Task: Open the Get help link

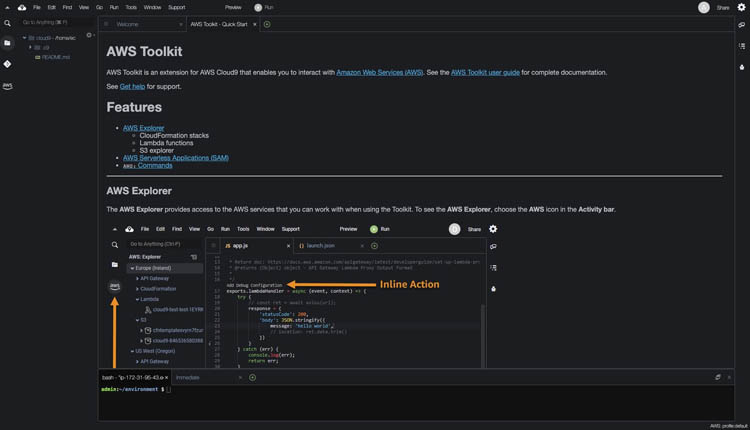Action: tap(132, 87)
